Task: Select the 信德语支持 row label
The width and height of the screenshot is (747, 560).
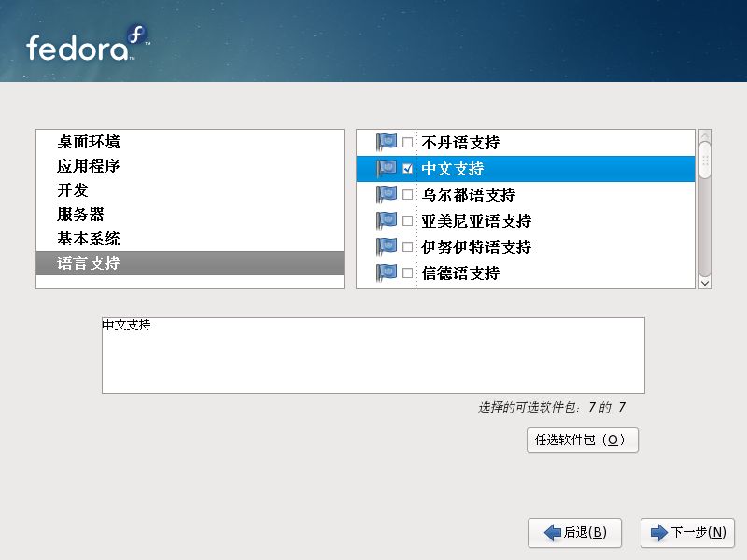Action: 460,273
